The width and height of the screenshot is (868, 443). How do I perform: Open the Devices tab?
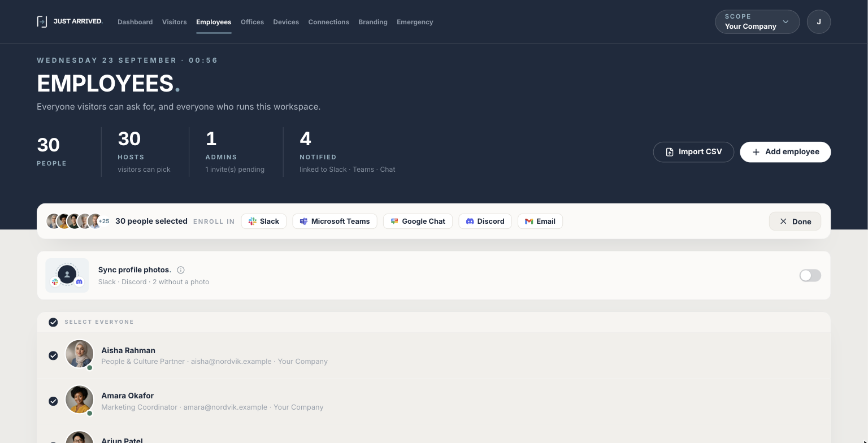click(286, 22)
